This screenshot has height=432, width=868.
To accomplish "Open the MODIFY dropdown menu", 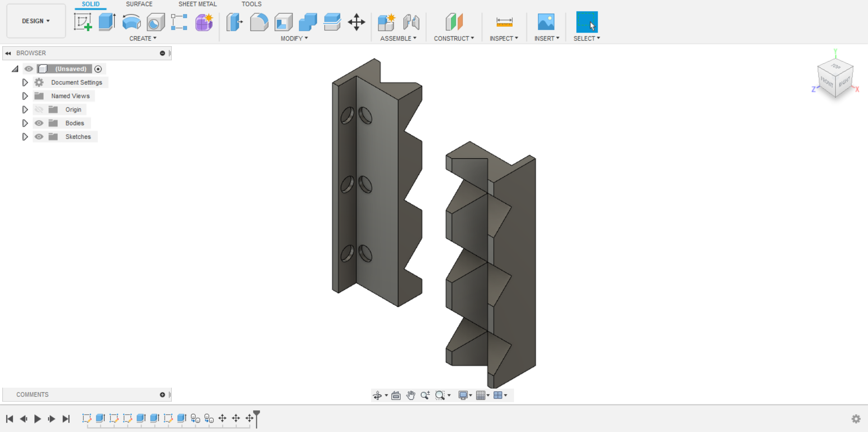I will tap(294, 38).
